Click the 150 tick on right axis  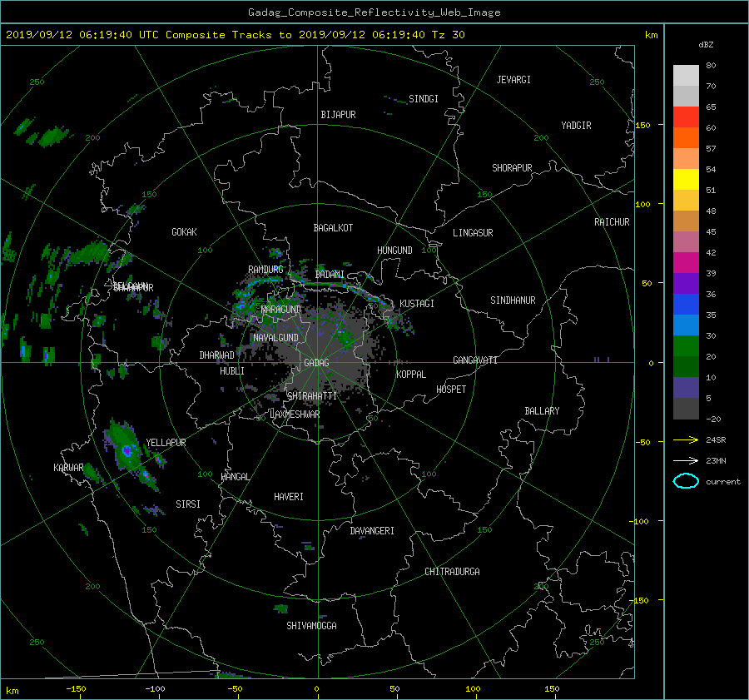(x=643, y=125)
